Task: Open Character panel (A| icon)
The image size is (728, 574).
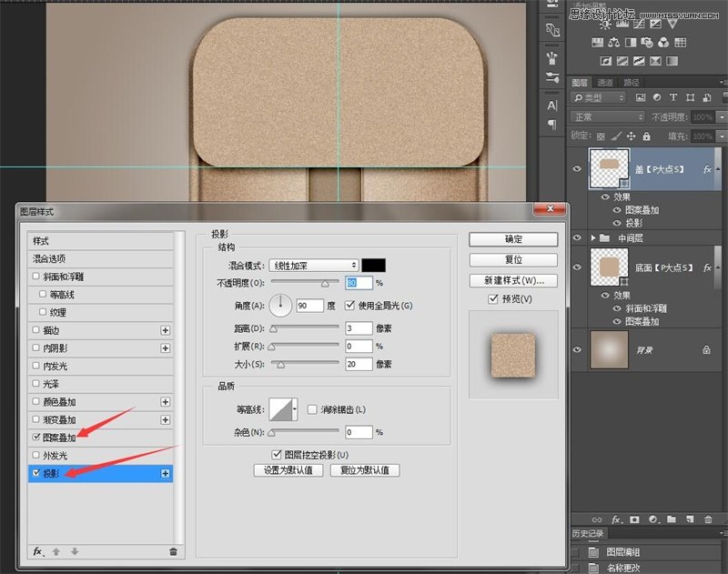Action: pos(552,106)
